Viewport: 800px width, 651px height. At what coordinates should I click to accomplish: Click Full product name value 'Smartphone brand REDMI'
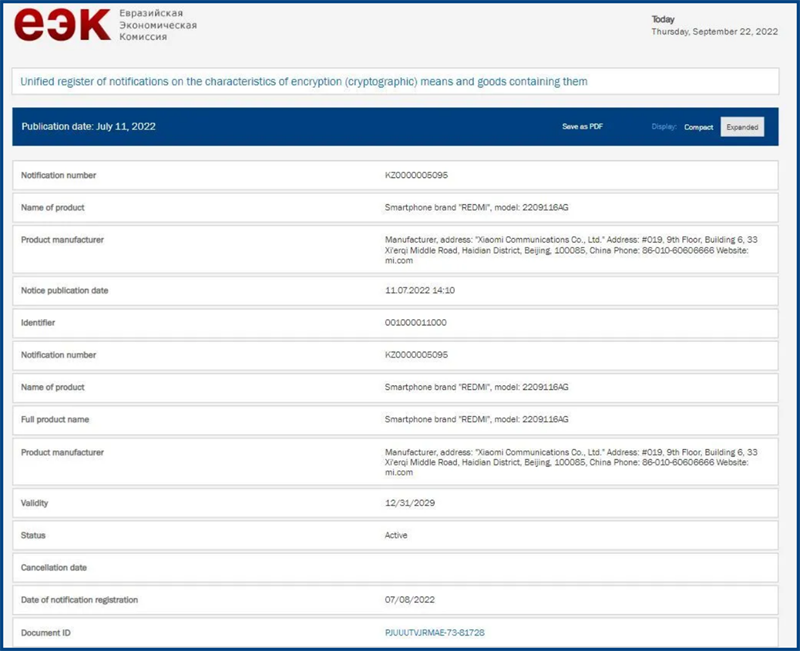[476, 419]
